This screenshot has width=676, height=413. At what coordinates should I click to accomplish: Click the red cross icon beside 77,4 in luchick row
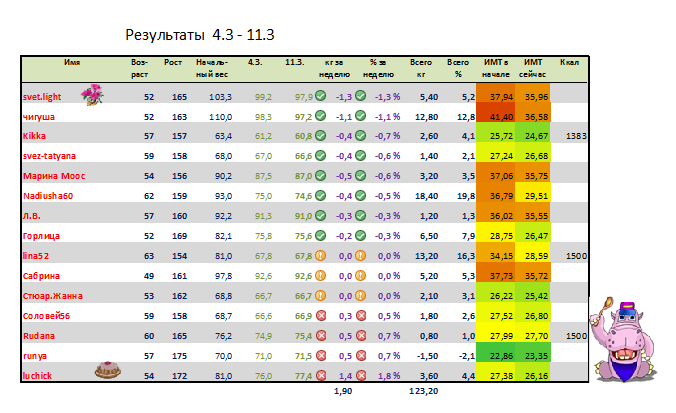321,375
